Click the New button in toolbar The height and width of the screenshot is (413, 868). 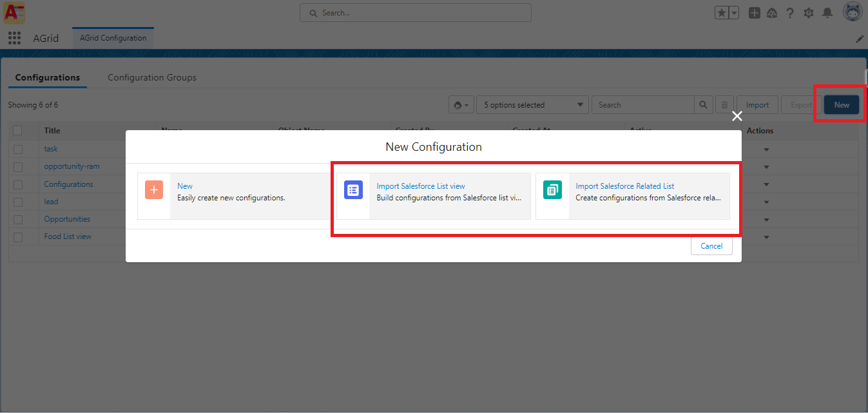point(842,105)
